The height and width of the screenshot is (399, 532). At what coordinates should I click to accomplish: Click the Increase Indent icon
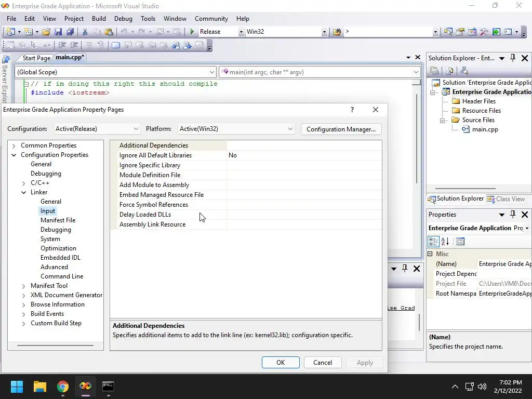(74, 45)
